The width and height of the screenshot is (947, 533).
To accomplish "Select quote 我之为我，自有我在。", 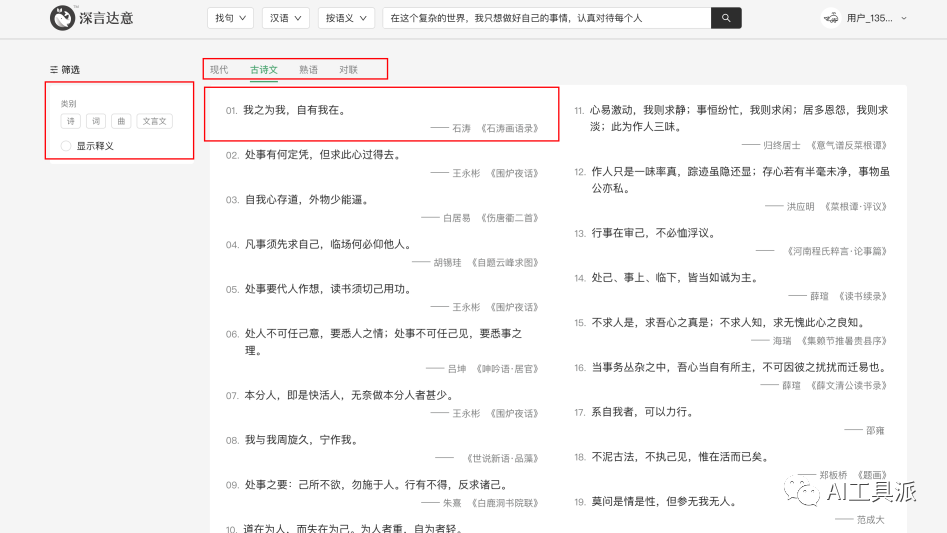I will [x=295, y=110].
